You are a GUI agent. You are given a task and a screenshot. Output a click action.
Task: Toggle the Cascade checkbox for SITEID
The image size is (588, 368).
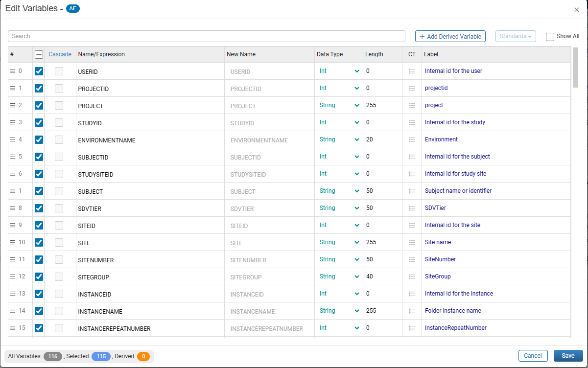(x=59, y=225)
